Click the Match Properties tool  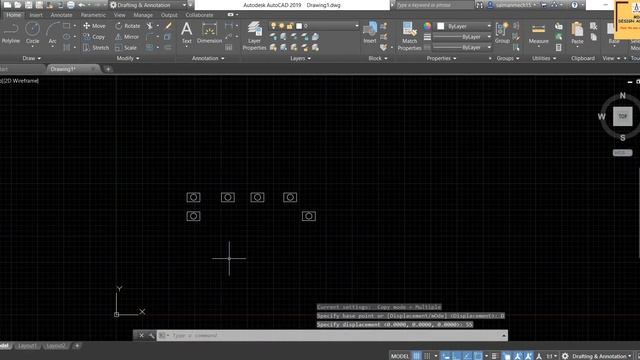click(409, 36)
